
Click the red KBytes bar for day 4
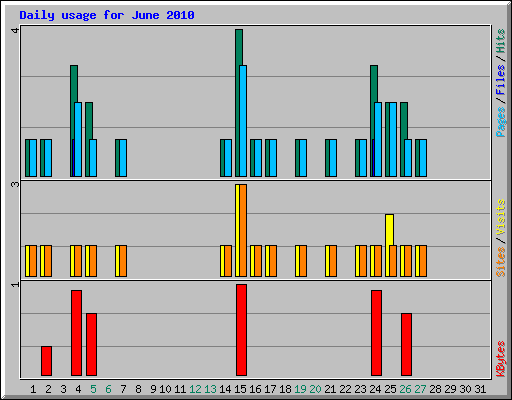(76, 333)
